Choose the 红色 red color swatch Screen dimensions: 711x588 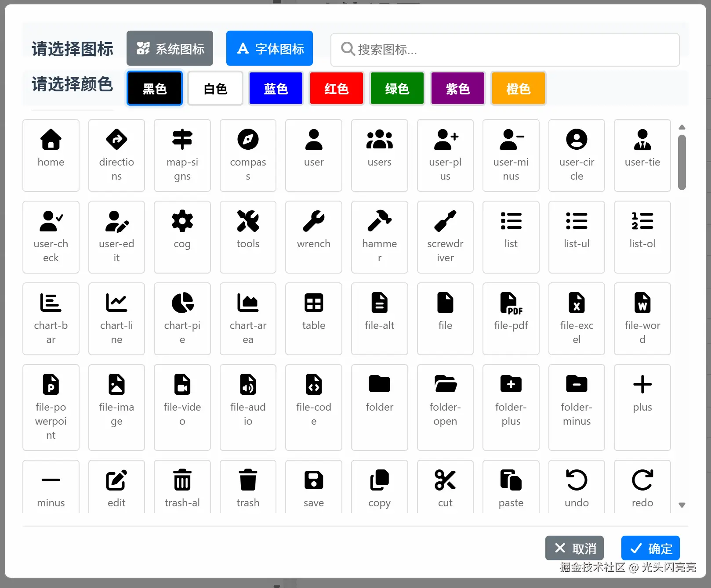point(337,88)
